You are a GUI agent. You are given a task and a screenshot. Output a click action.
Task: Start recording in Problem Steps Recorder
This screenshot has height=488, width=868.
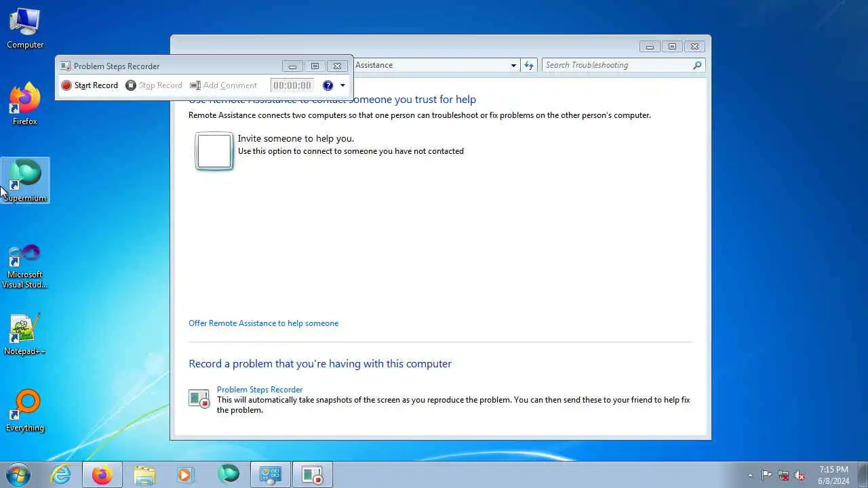[x=90, y=85]
